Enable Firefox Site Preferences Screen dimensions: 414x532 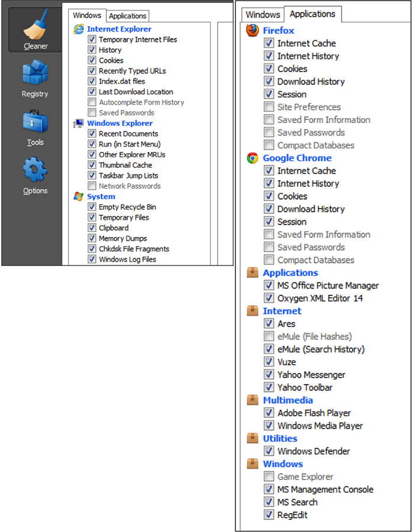(269, 107)
